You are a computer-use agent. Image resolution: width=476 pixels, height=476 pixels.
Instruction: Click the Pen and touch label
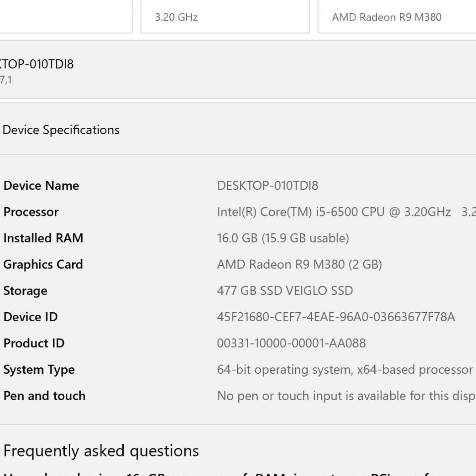[44, 395]
